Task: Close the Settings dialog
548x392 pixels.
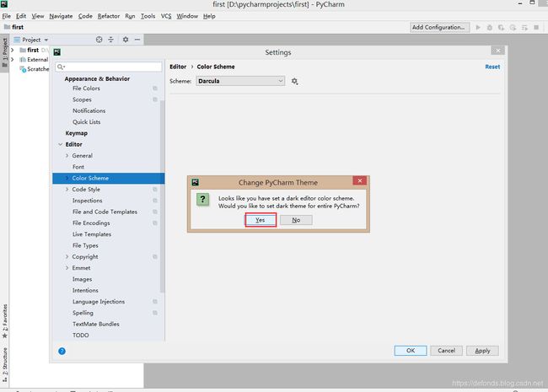Action: click(x=497, y=51)
